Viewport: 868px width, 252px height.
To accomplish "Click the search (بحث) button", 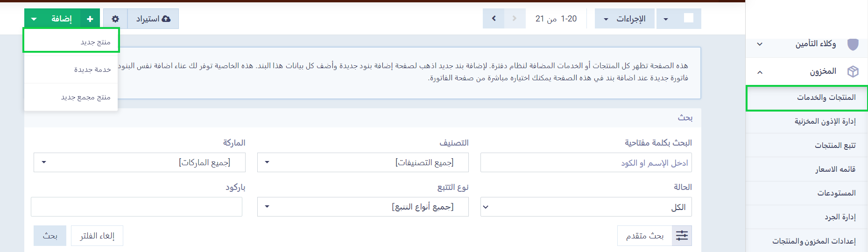I will coord(49,236).
